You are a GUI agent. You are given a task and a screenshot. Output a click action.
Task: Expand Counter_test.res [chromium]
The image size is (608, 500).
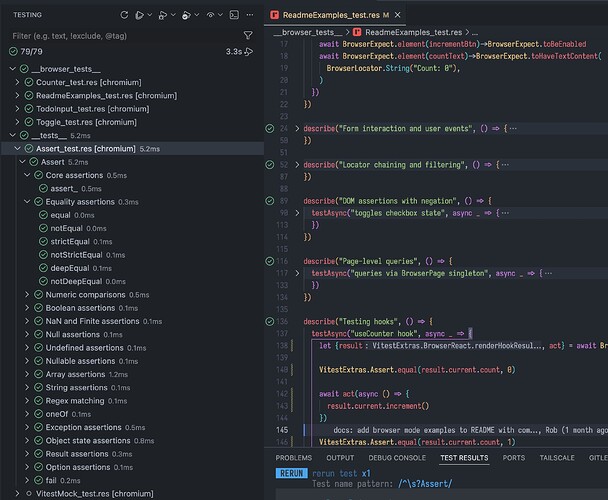17,82
